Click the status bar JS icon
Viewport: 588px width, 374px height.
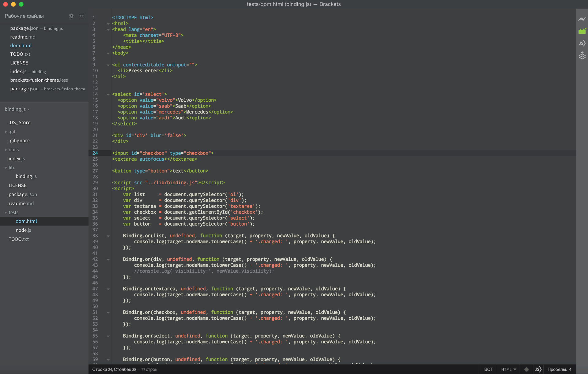coord(538,369)
